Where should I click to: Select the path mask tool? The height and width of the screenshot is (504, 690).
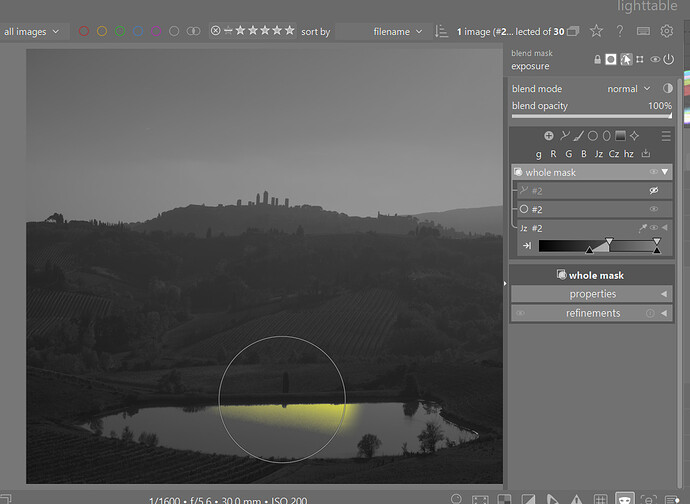tap(565, 136)
